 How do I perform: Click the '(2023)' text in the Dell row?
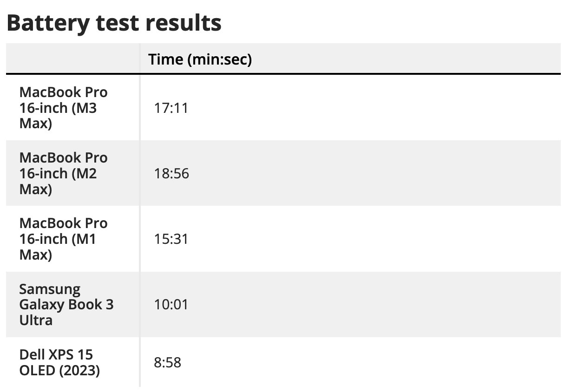pos(79,371)
